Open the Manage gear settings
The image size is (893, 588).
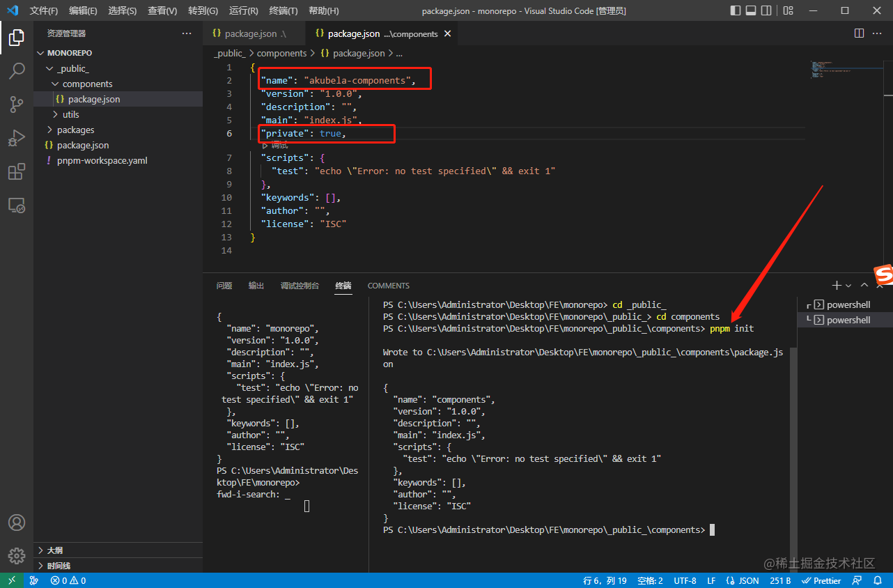[17, 555]
